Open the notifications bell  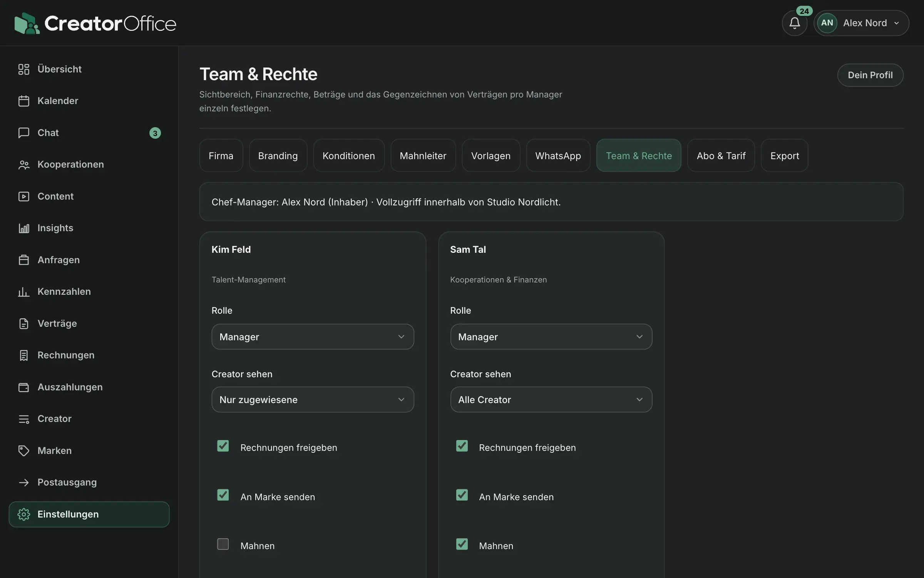[794, 23]
